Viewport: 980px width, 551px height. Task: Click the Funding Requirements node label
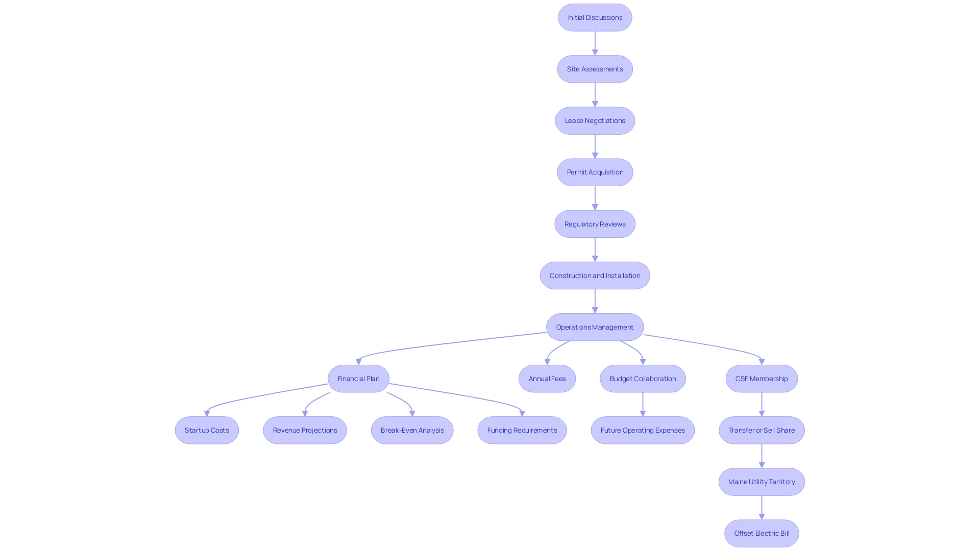coord(522,430)
